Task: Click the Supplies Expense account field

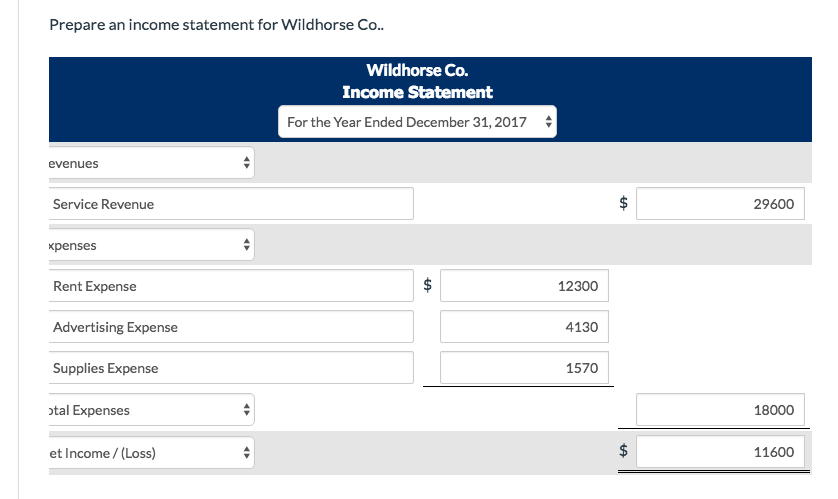Action: [x=231, y=368]
